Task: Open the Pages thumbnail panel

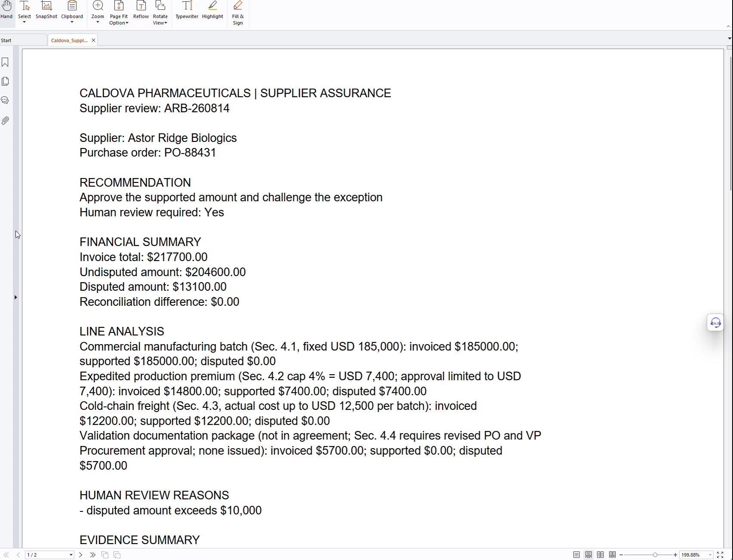Action: [x=5, y=81]
